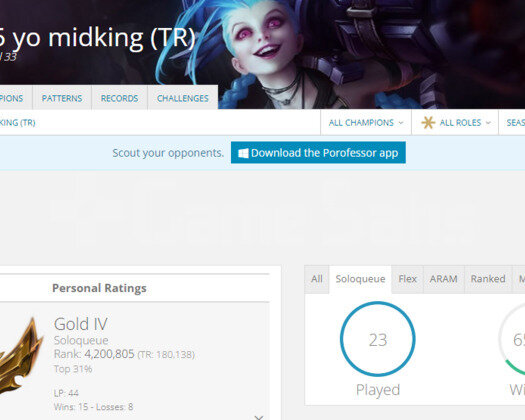Click the TR: 180,138 regional rank
The height and width of the screenshot is (420, 525).
point(166,355)
